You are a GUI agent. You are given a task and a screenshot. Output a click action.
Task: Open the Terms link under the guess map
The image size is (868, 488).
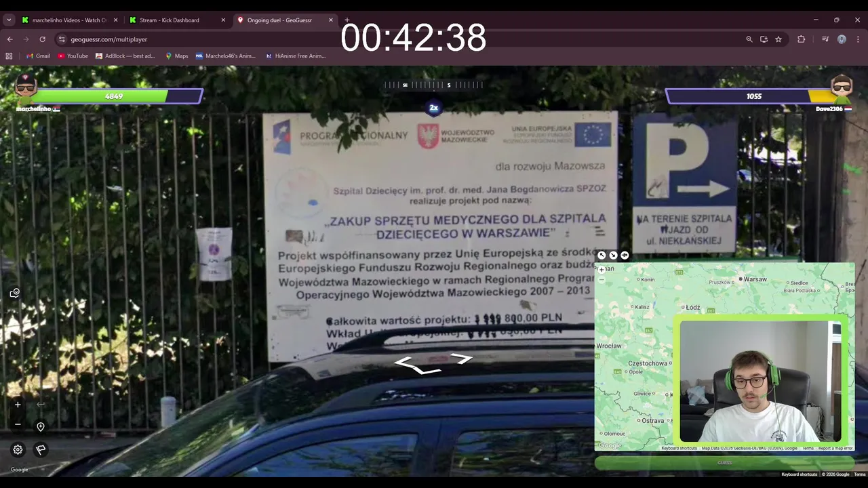[808, 448]
